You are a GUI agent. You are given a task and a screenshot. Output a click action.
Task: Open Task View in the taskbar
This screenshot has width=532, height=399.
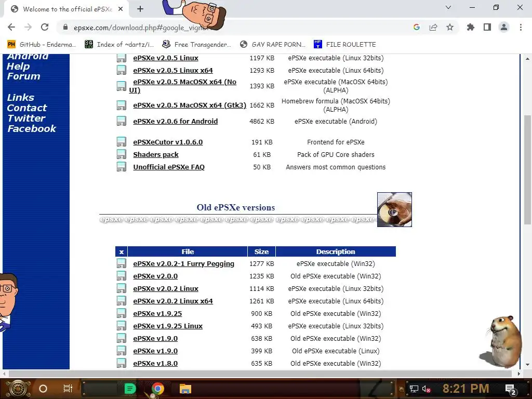(x=68, y=389)
